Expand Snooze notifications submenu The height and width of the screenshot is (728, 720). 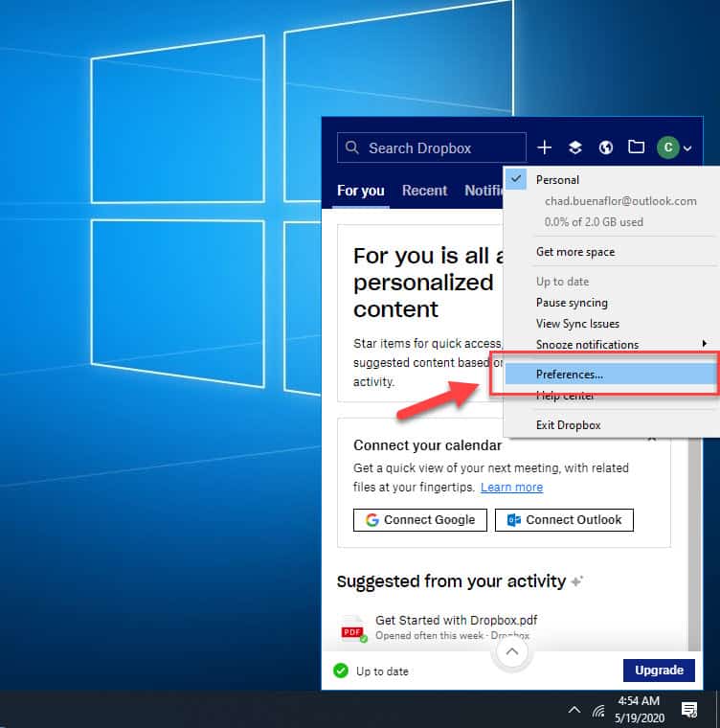(610, 345)
